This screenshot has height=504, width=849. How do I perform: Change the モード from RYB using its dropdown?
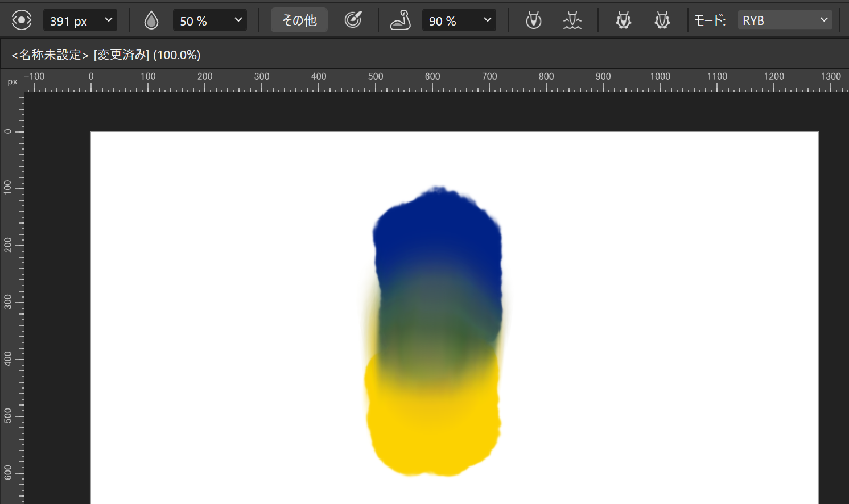(x=785, y=19)
